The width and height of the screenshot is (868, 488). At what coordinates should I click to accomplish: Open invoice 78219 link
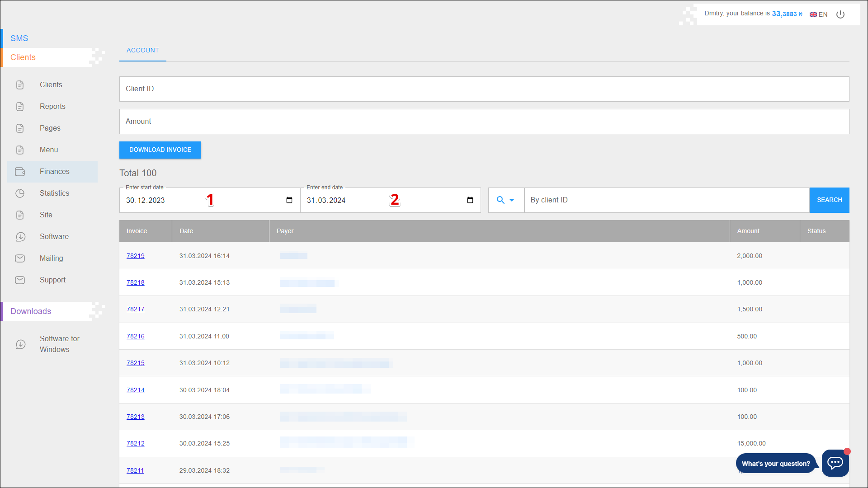click(136, 256)
